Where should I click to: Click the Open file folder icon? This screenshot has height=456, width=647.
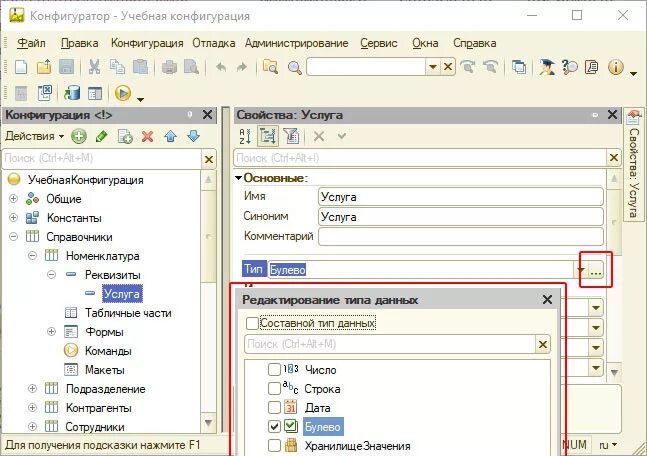44,66
